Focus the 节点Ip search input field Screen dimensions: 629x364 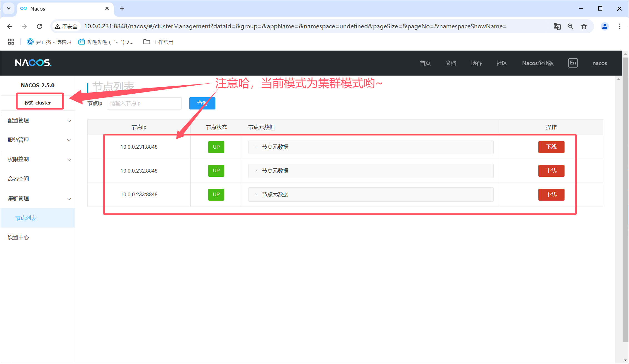tap(144, 103)
